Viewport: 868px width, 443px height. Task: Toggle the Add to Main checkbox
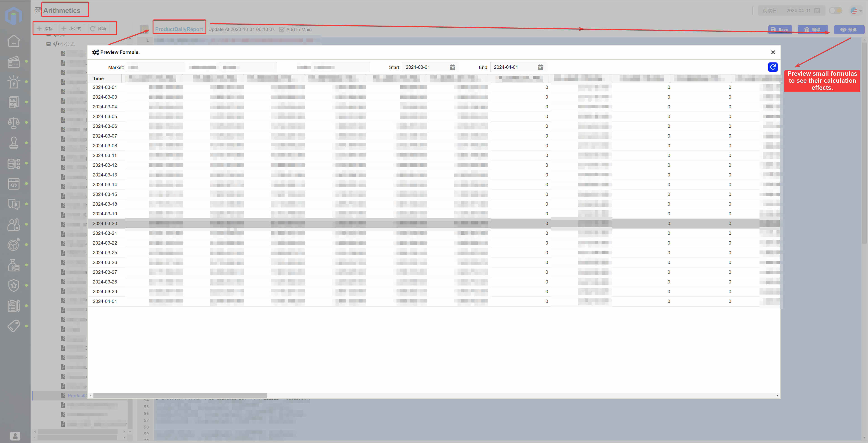282,30
